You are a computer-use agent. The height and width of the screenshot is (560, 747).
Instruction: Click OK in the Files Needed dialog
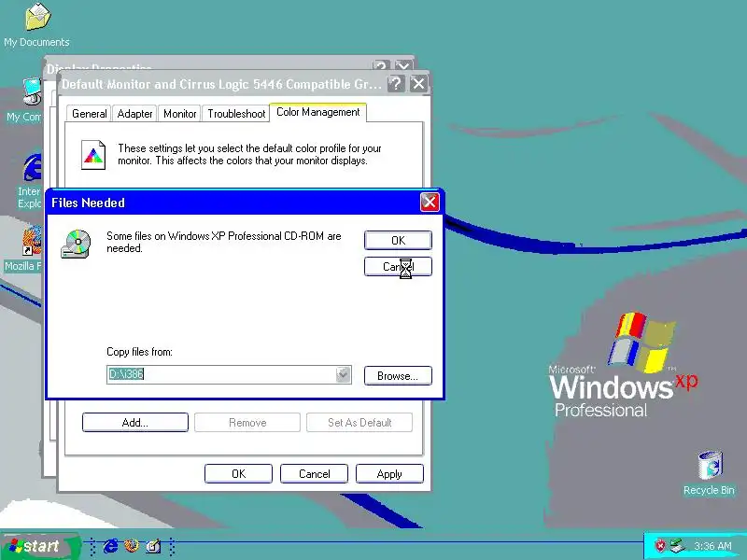click(398, 241)
